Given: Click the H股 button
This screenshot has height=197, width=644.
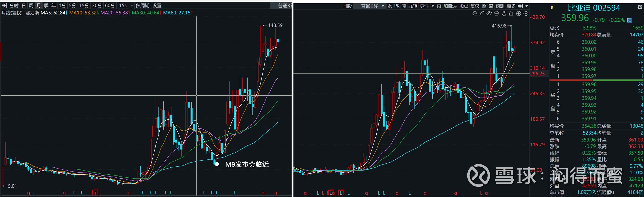Looking at the screenshot, I should click(x=348, y=6).
